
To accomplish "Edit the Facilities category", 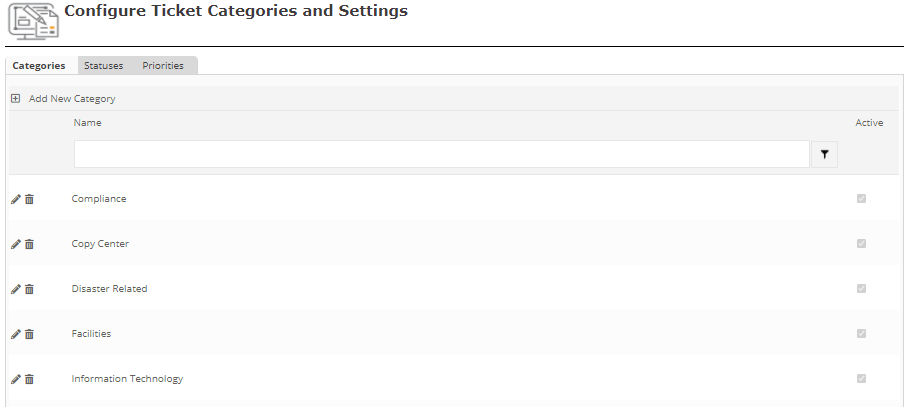I will (15, 334).
